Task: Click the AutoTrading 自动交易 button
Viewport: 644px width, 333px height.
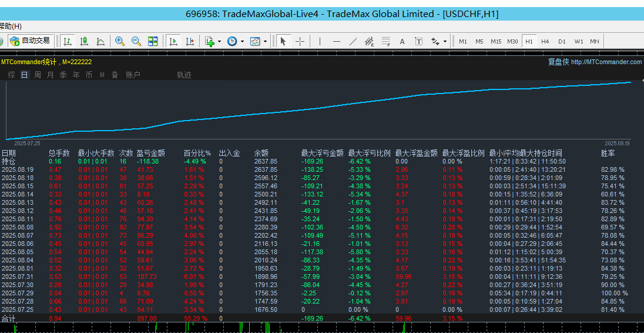Action: (29, 41)
